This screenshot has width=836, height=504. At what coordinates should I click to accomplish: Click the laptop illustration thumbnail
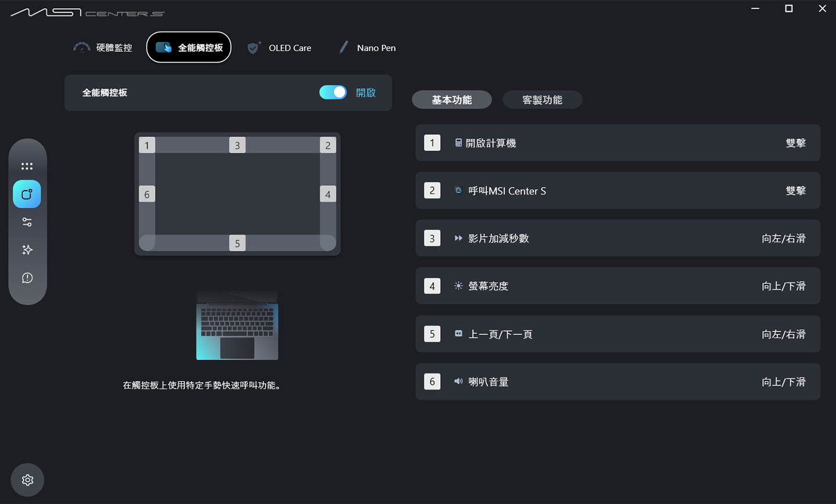pyautogui.click(x=237, y=325)
